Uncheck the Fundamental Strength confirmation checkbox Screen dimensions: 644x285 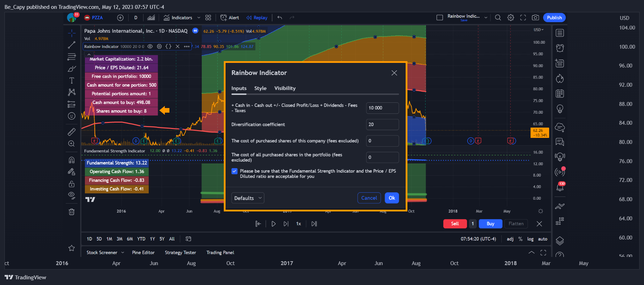pos(234,171)
